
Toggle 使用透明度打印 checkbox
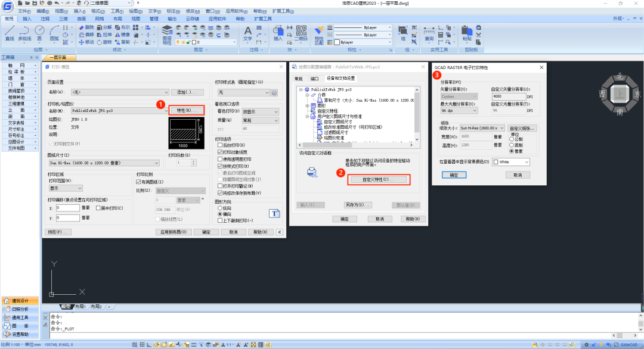220,159
